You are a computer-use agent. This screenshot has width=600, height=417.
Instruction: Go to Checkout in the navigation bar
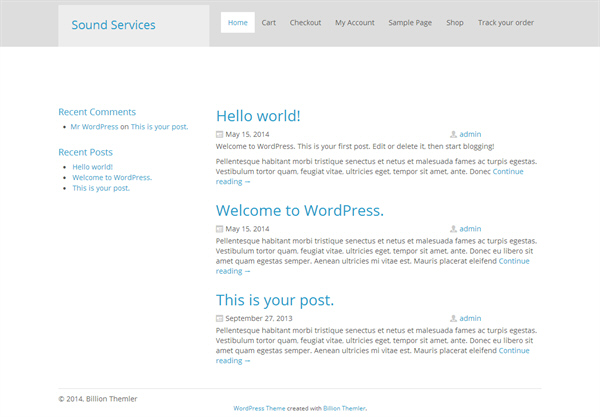(305, 23)
